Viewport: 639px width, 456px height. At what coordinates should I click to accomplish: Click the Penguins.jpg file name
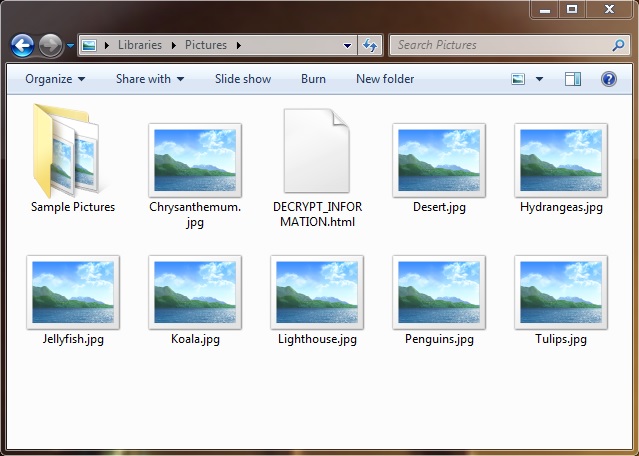(439, 339)
